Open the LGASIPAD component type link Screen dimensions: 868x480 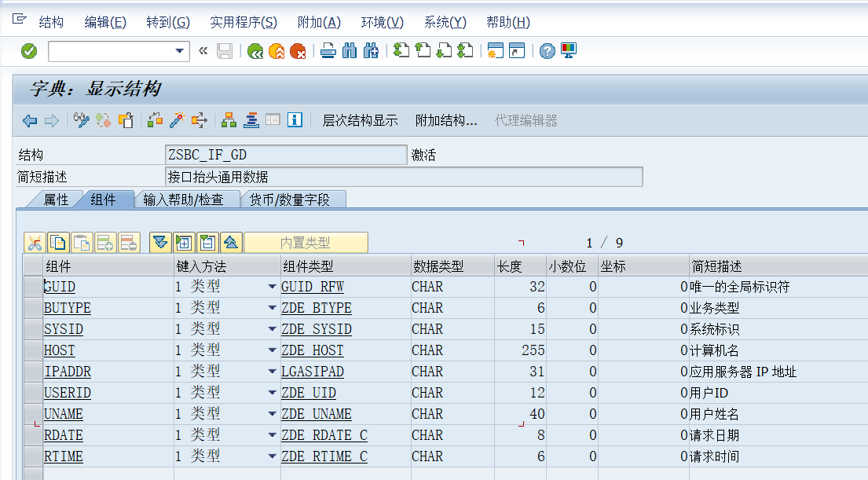coord(312,372)
